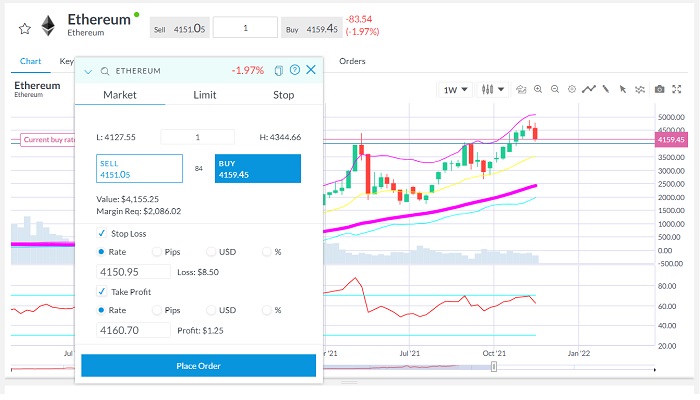Click the -1.97% change in panel header
This screenshot has width=700, height=400.
pos(248,71)
